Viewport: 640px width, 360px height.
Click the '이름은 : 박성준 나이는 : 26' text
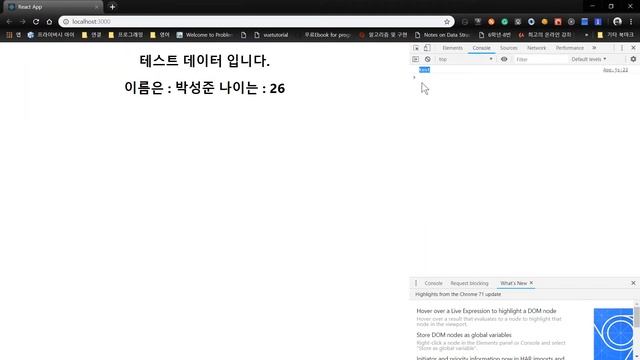pyautogui.click(x=204, y=88)
